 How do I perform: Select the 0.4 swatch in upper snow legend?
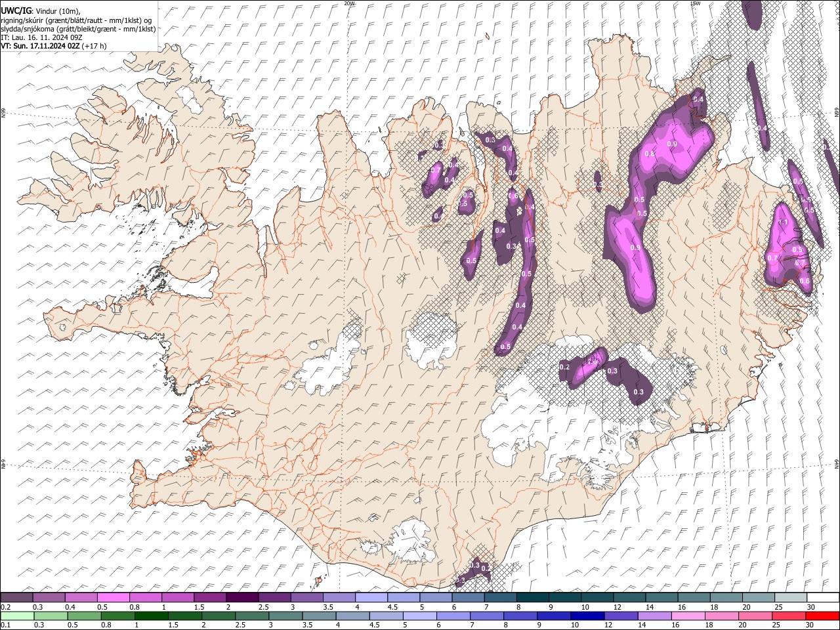point(81,597)
